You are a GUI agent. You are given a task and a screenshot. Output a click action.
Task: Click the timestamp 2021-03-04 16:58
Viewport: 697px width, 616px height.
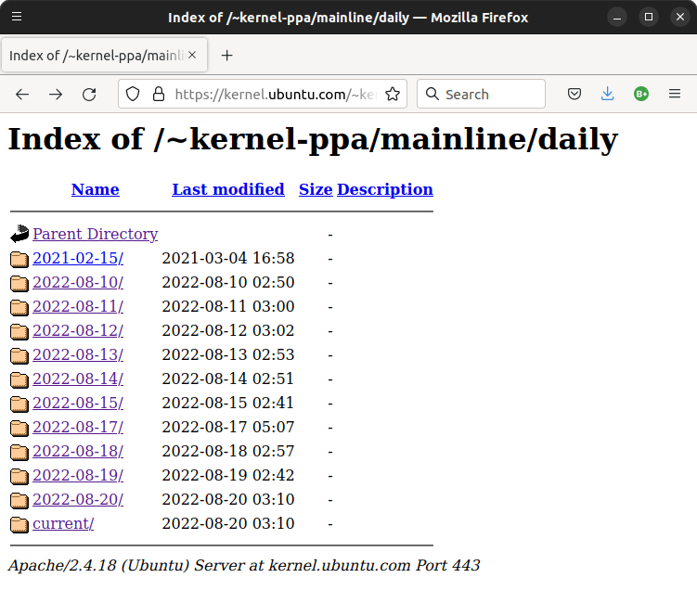pos(228,258)
